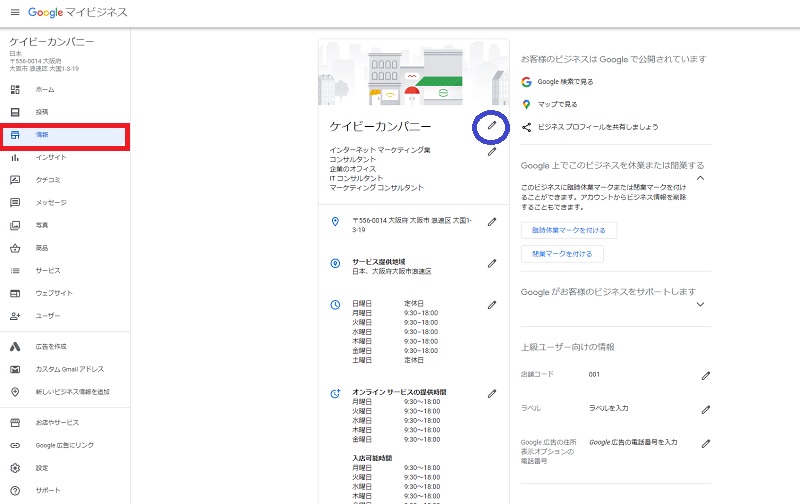Click インターネット マーケティング業 category text
This screenshot has width=800, height=504.
pos(380,150)
